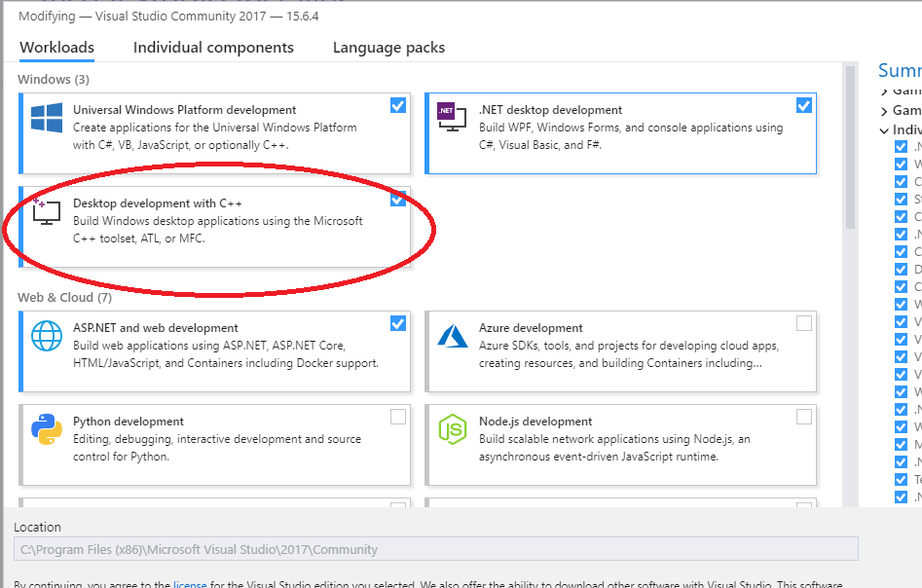This screenshot has width=922, height=588.
Task: Enable the Azure development workload checkbox
Action: pyautogui.click(x=804, y=323)
